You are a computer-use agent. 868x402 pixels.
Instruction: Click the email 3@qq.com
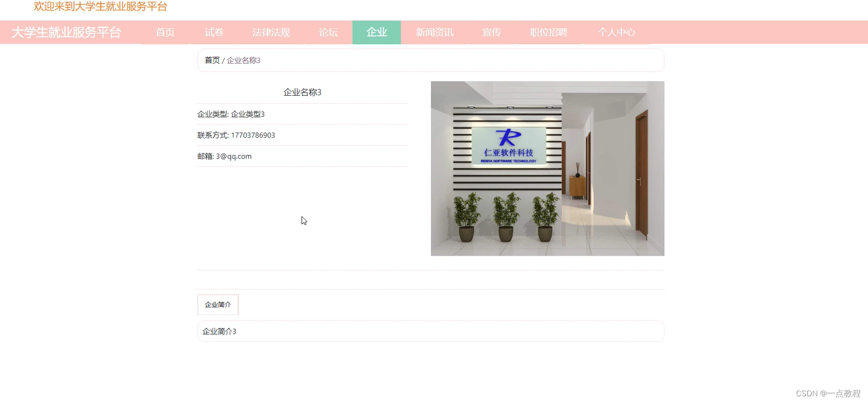point(234,156)
